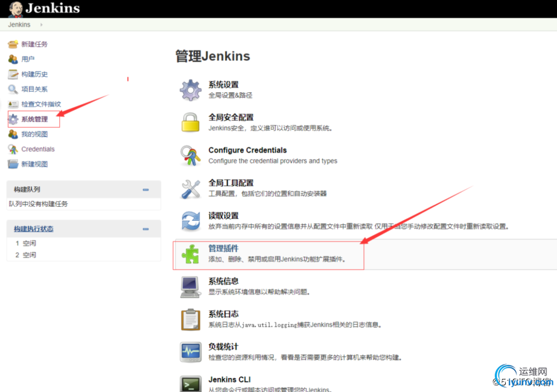Screen dimensions: 557x392
Task: Click the Jenkins breadcrumb link
Action: pyautogui.click(x=19, y=25)
